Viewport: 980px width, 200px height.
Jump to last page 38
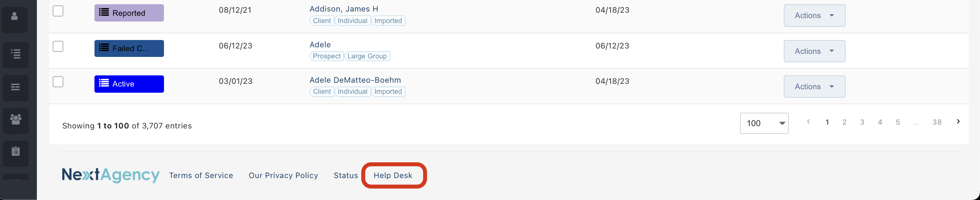coord(937,122)
